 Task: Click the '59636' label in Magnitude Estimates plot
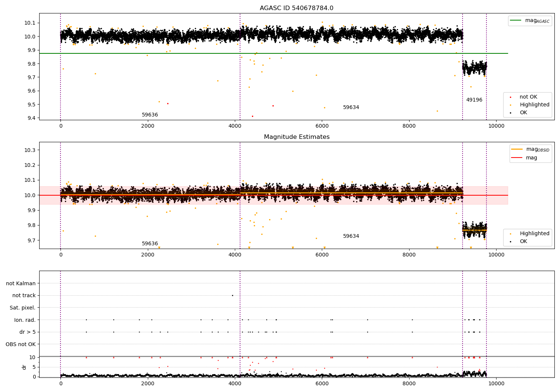coord(150,244)
